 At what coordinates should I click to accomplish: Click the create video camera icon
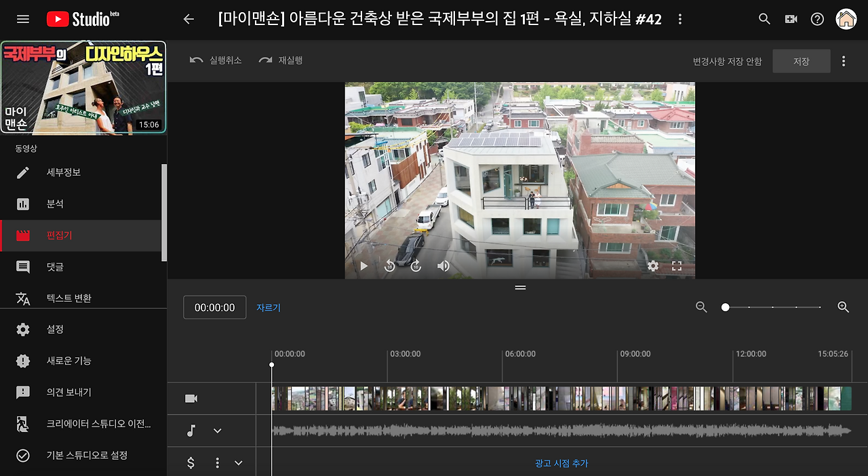[x=791, y=19]
